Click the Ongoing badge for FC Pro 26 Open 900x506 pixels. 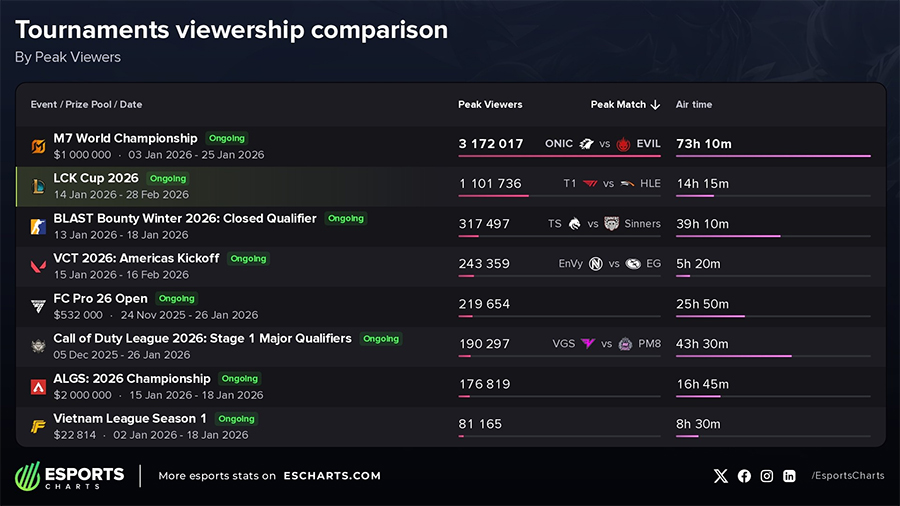pyautogui.click(x=176, y=298)
